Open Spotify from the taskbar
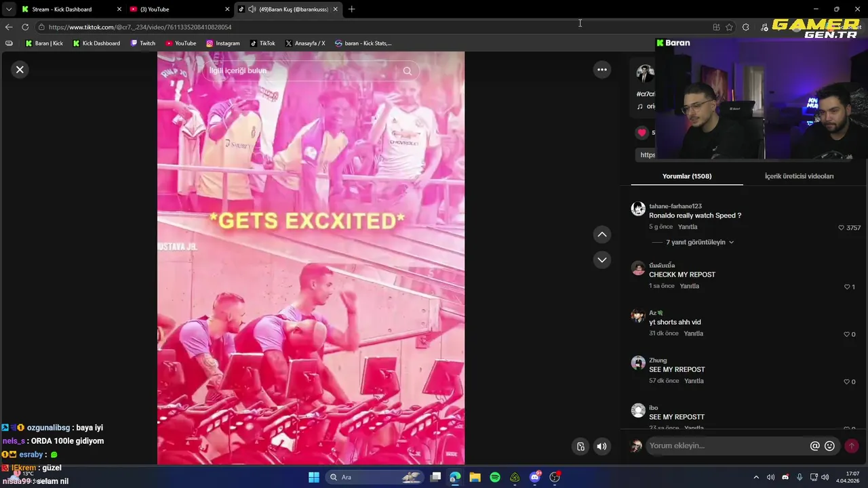868x488 pixels. pos(495,477)
